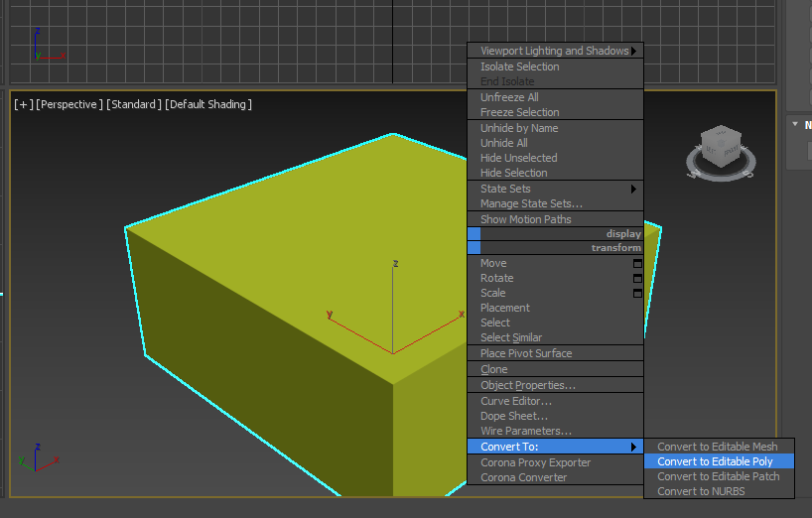Launch Corona Converter
Image resolution: width=812 pixels, height=518 pixels.
tap(523, 477)
